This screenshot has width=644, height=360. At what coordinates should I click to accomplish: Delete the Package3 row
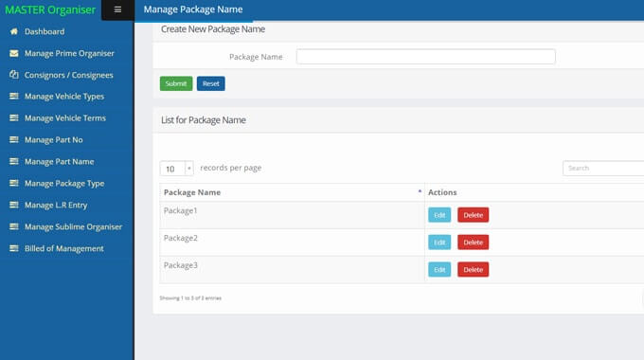click(474, 270)
